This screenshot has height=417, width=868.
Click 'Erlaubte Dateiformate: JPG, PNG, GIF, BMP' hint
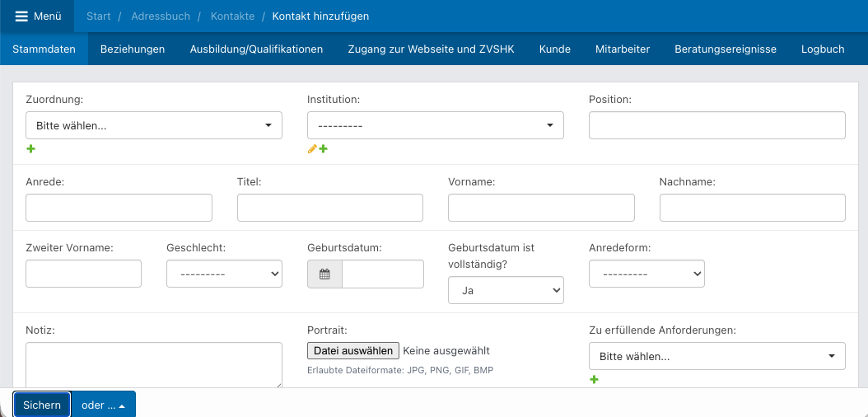(x=400, y=370)
